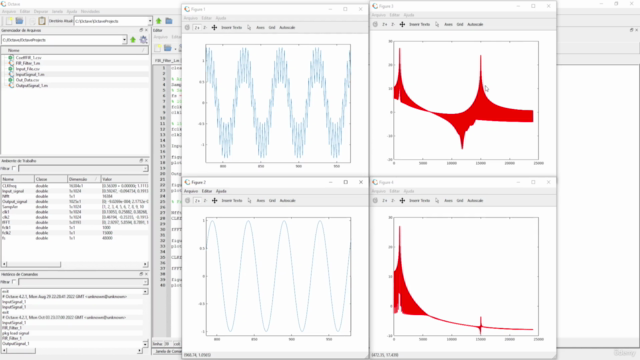Image resolution: width=640 pixels, height=360 pixels.
Task: Activate pointer select tool in Figure 2
Action: coord(249,200)
